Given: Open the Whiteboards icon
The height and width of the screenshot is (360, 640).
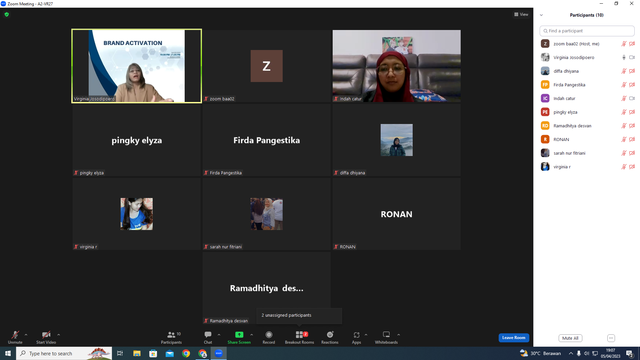Looking at the screenshot, I should [x=386, y=335].
